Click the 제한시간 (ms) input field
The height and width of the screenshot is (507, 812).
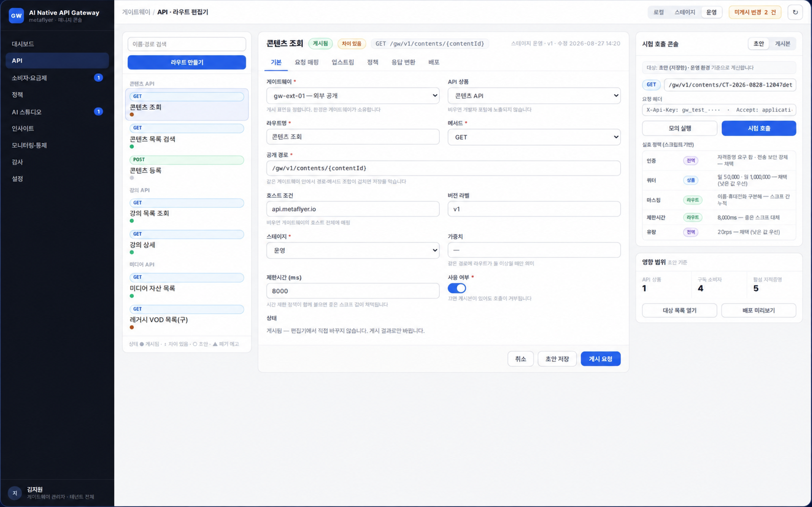353,291
